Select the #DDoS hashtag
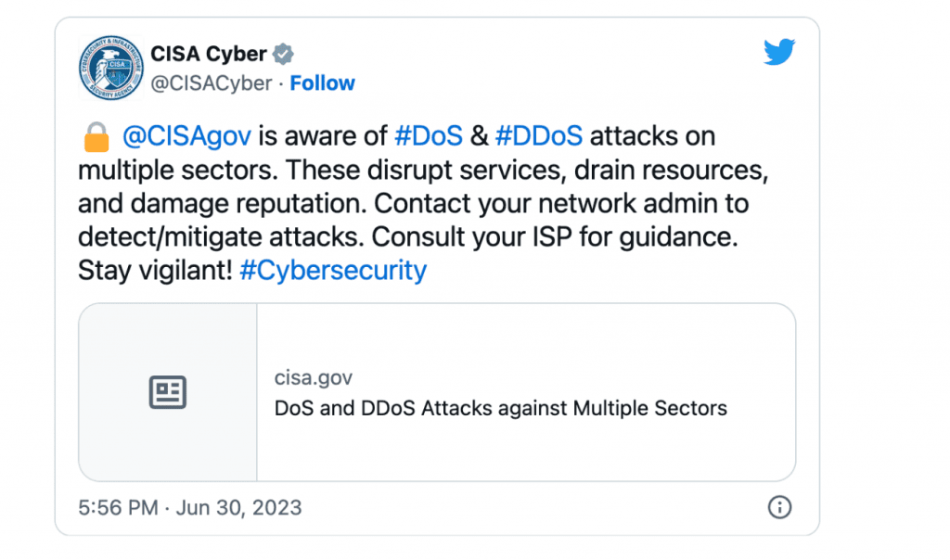The height and width of the screenshot is (560, 950). pos(539,137)
